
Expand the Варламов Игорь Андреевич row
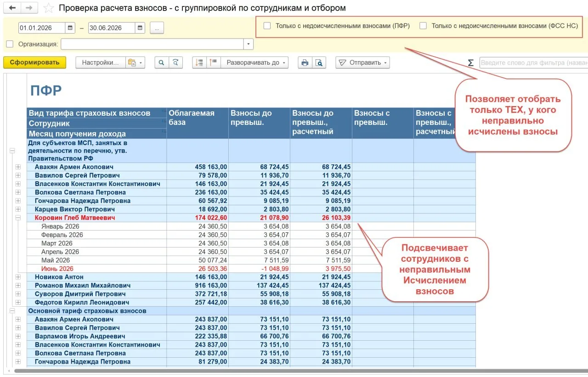(x=18, y=336)
